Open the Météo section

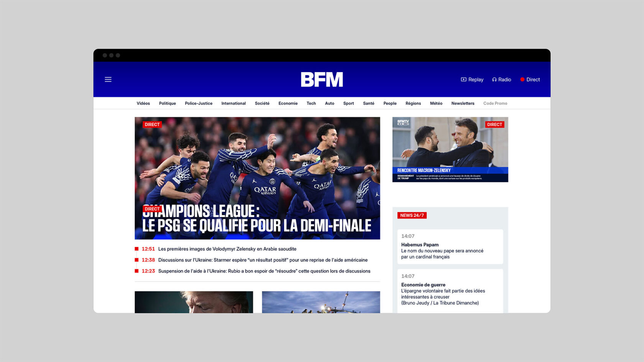click(x=436, y=103)
